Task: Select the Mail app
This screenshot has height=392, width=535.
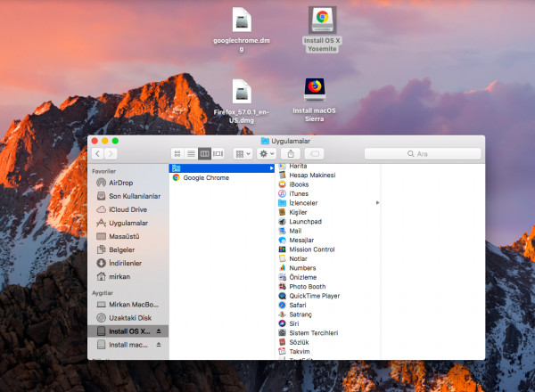Action: coord(329,231)
